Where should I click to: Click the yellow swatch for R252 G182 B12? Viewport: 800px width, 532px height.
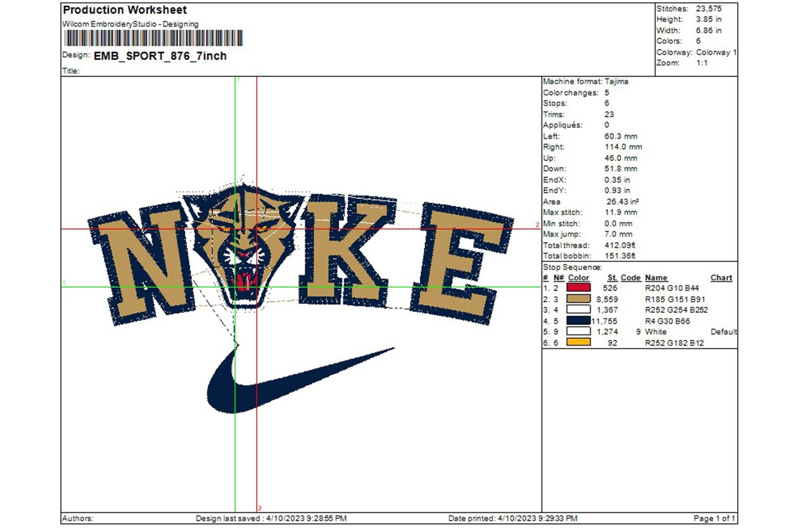tap(578, 343)
